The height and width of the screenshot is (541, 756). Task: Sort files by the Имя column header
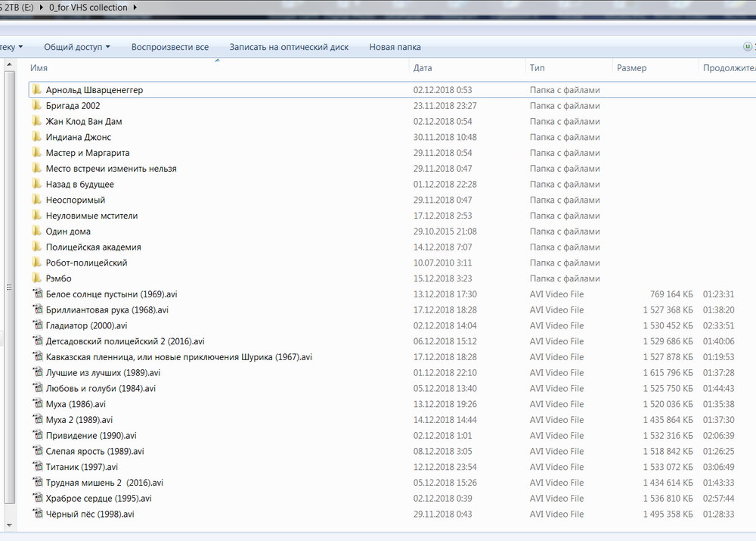pyautogui.click(x=39, y=68)
